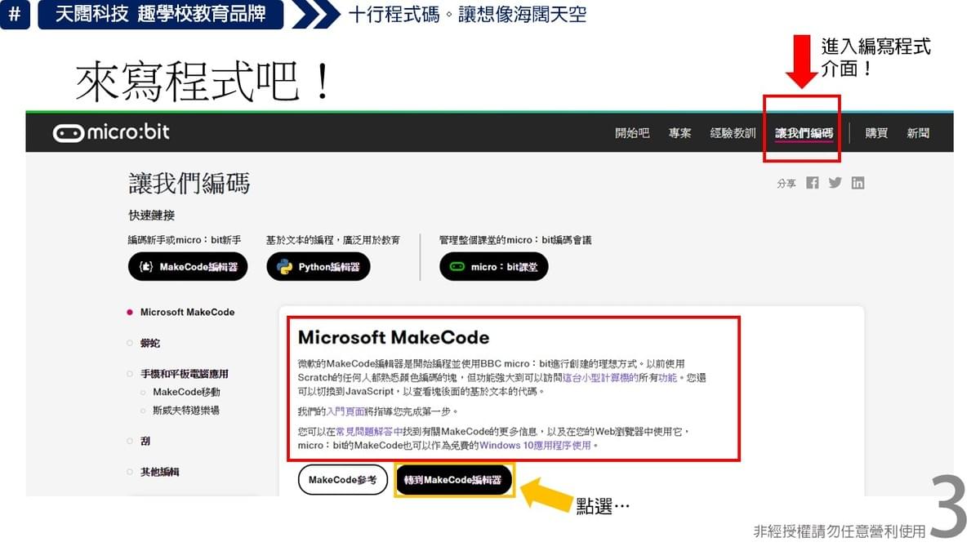Click the 編碼新手或micro:bit新手 caption
The height and width of the screenshot is (551, 980).
[185, 240]
